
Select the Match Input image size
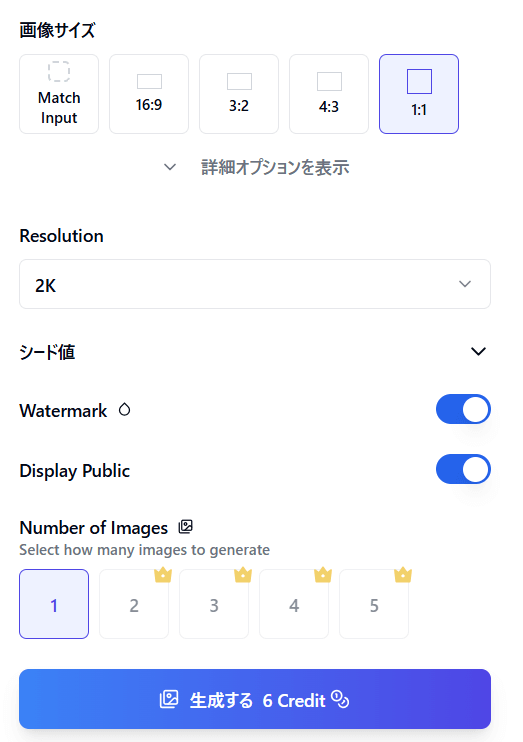pyautogui.click(x=59, y=94)
